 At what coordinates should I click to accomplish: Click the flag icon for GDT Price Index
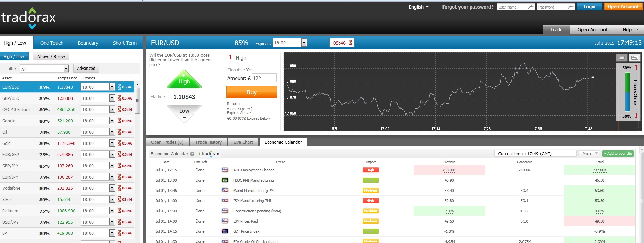[225, 231]
